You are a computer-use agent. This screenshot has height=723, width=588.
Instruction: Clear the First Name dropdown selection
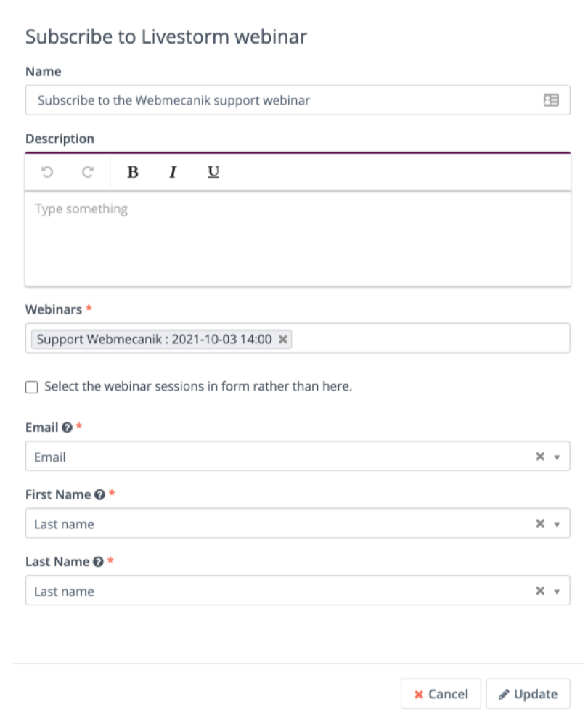coord(540,523)
